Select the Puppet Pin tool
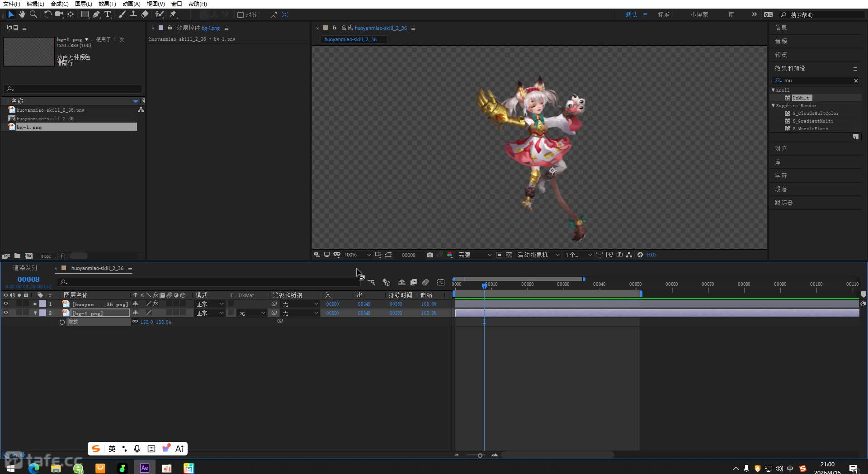 (173, 14)
